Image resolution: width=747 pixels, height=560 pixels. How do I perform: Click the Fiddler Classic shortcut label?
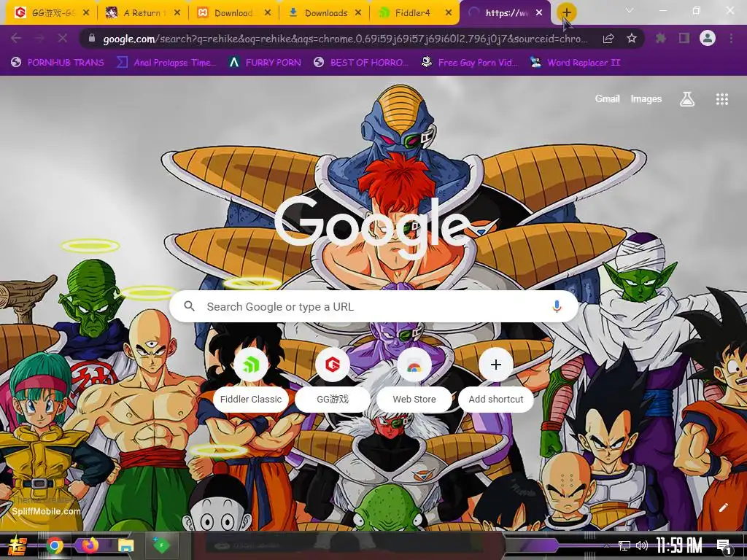[251, 399]
